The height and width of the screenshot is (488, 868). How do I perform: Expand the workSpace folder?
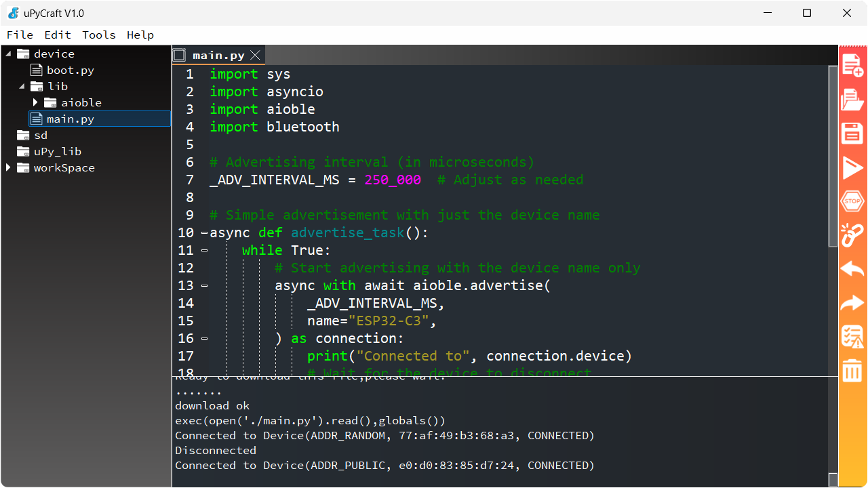tap(9, 167)
